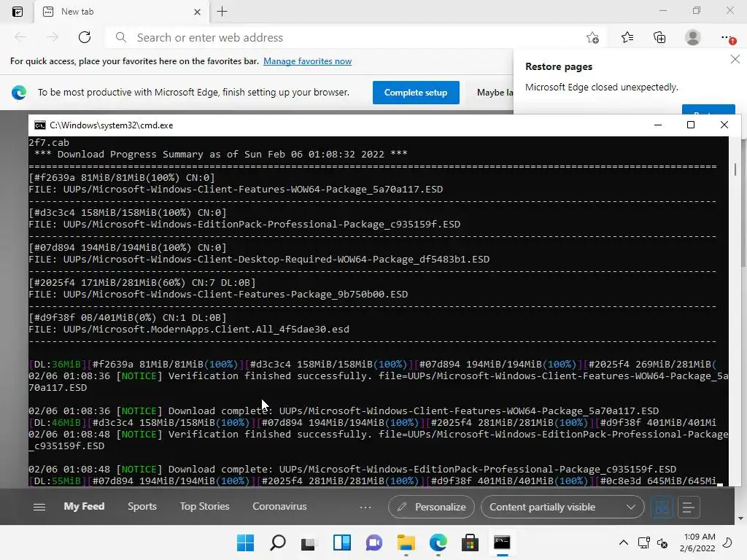Click the EditionPack-Professional-Package_c935159f.ESD FILE line
The width and height of the screenshot is (747, 560).
pyautogui.click(x=244, y=225)
